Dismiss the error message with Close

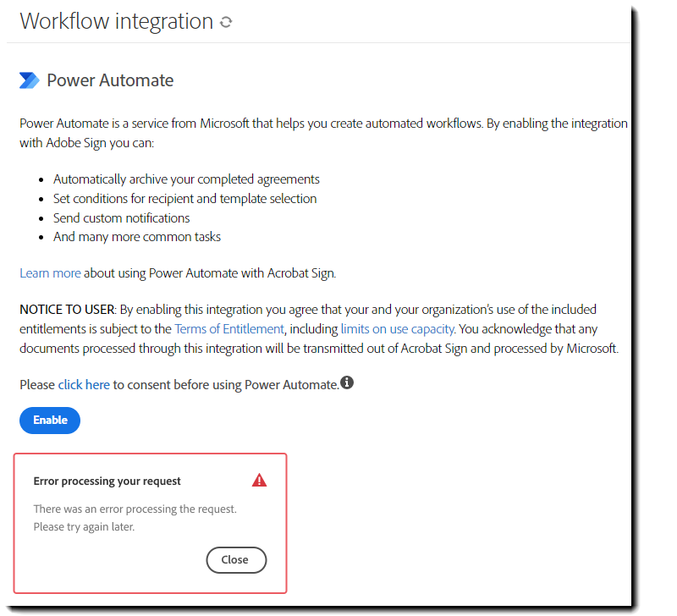(x=236, y=560)
